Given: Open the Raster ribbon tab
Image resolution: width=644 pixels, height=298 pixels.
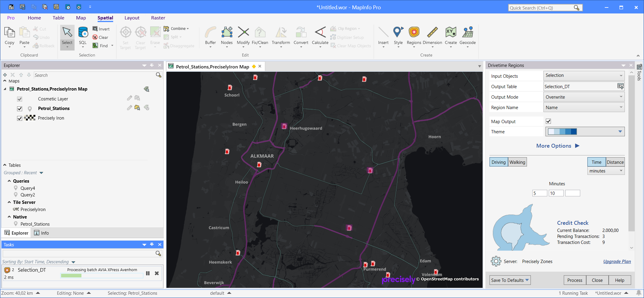Looking at the screenshot, I should point(158,18).
